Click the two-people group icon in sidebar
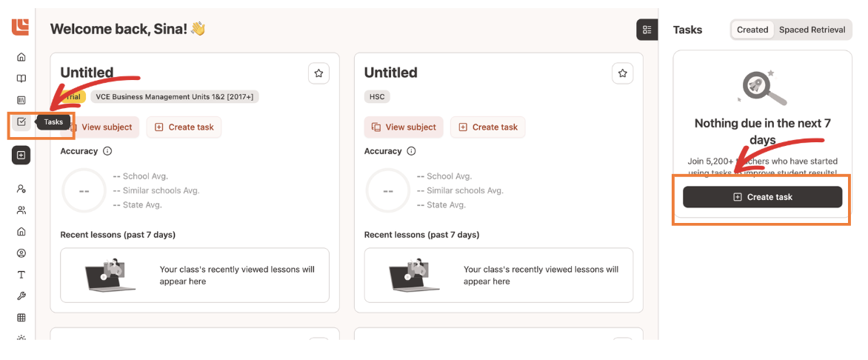 tap(21, 210)
